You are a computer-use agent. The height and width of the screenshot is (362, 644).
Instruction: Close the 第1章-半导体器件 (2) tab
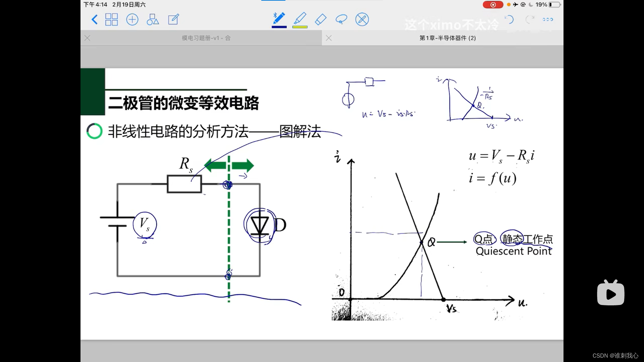click(329, 38)
